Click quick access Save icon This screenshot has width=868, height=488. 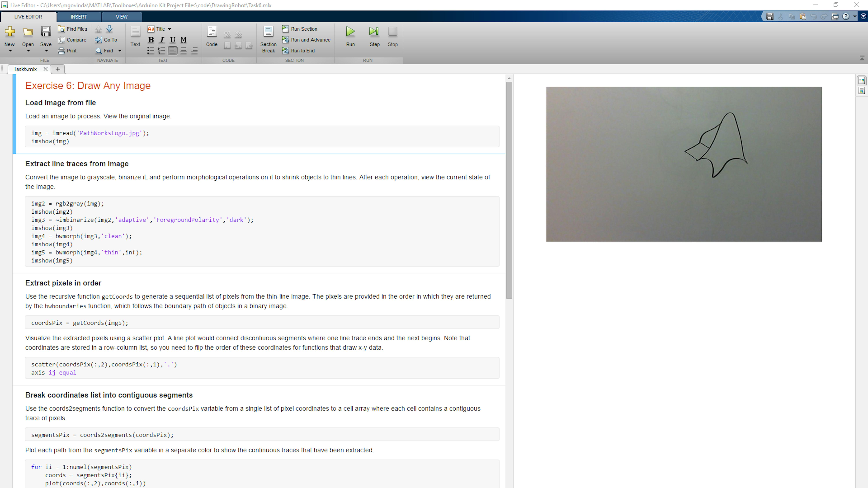770,16
